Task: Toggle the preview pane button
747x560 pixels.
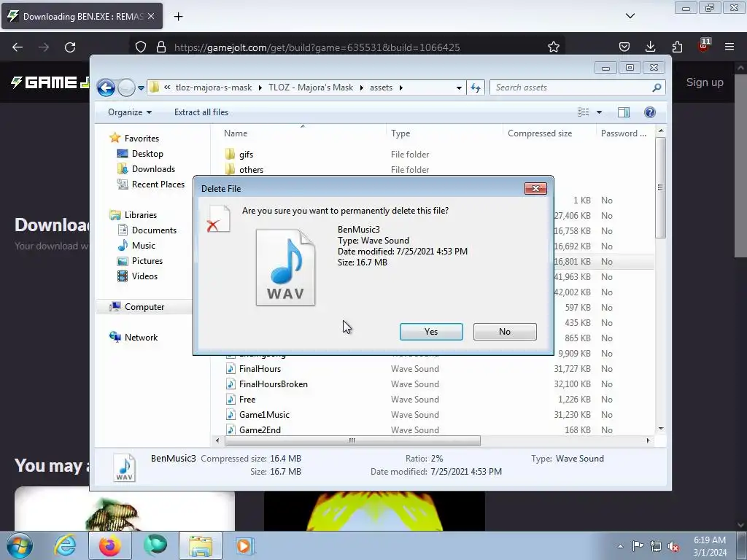Action: point(623,112)
